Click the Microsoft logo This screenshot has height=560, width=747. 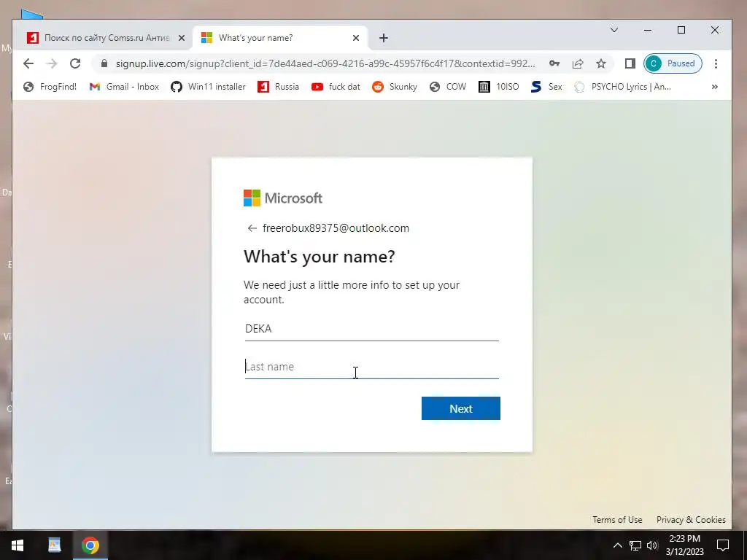[283, 198]
